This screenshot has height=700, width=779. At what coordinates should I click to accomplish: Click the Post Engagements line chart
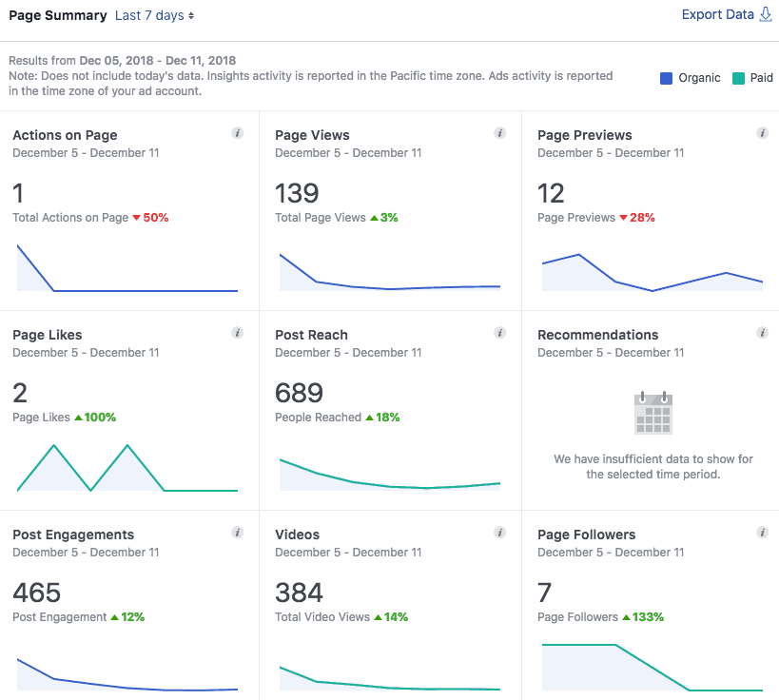(x=127, y=674)
